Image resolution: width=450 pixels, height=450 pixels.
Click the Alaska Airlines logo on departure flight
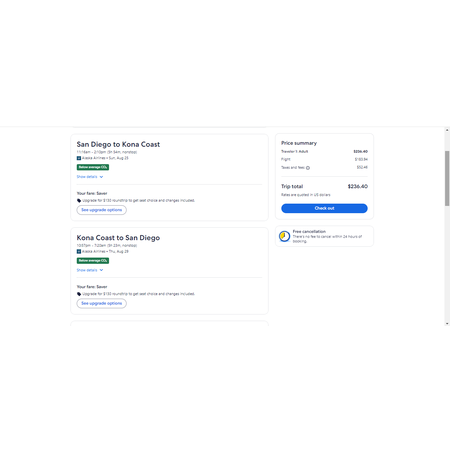coord(79,158)
